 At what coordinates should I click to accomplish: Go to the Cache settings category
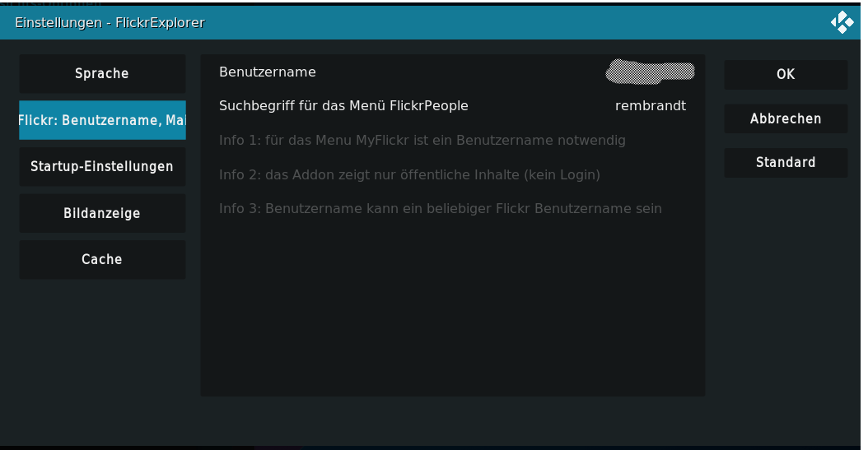[102, 259]
